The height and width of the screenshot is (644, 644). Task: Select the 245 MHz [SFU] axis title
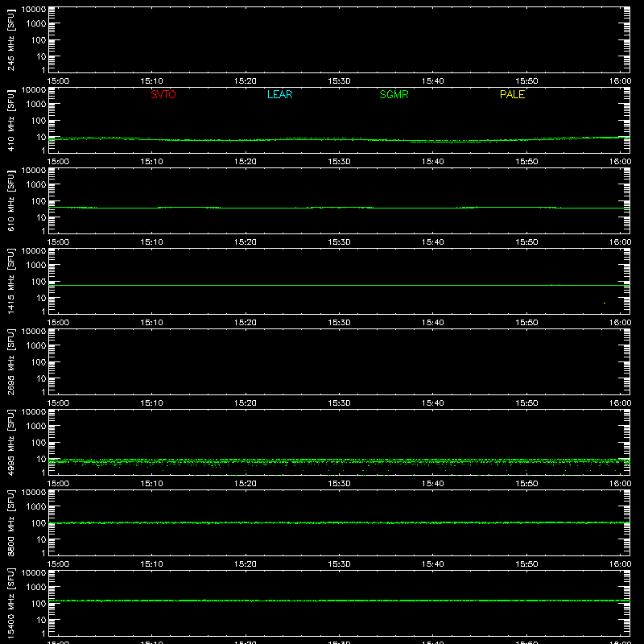click(10, 39)
